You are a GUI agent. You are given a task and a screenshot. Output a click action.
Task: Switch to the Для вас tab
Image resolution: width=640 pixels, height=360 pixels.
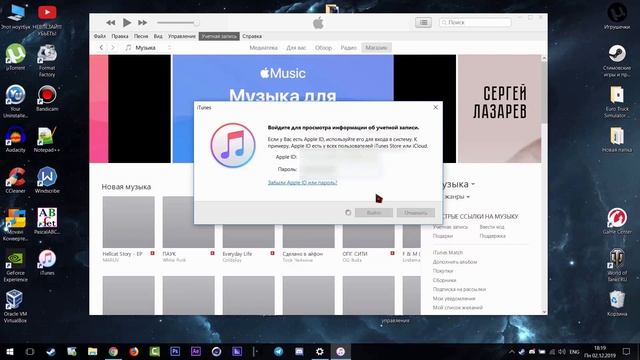coord(296,48)
